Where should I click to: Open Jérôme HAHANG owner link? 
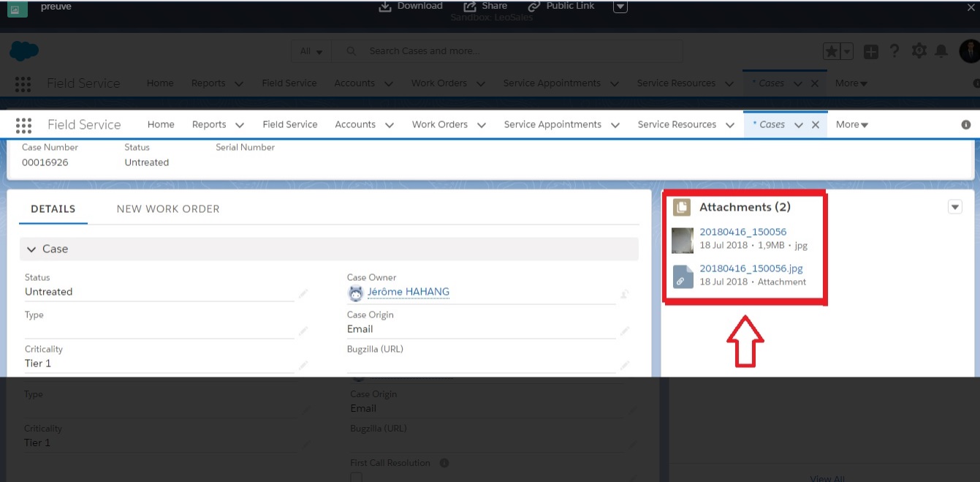point(408,292)
